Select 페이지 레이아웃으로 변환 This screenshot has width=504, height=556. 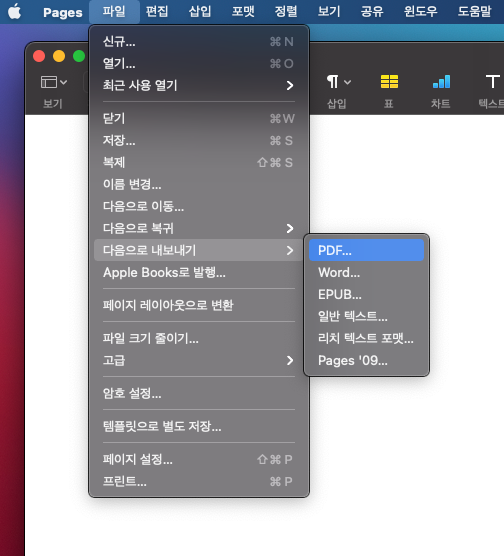[199, 305]
